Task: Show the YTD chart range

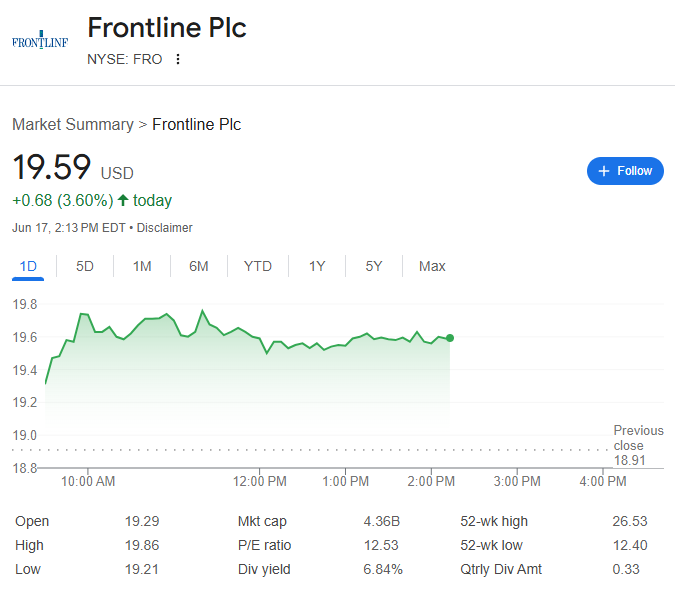Action: (258, 267)
